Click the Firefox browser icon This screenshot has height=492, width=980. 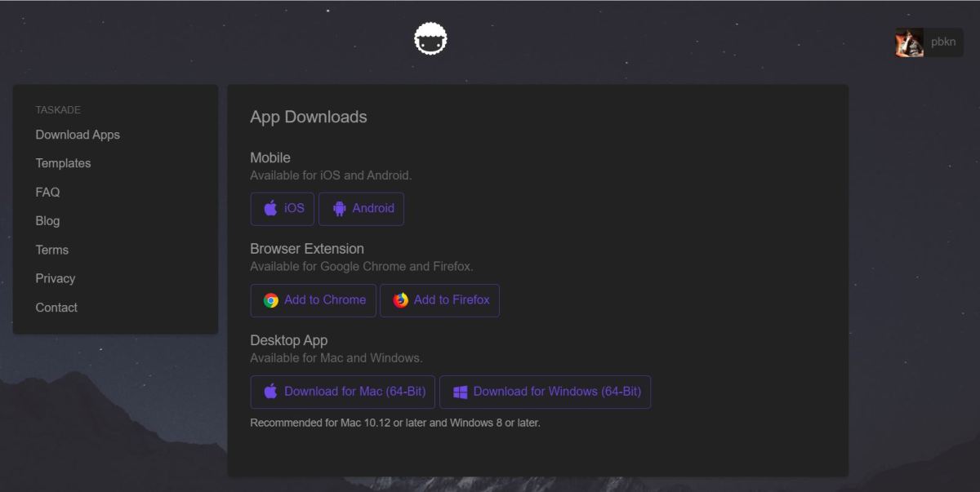click(x=399, y=300)
